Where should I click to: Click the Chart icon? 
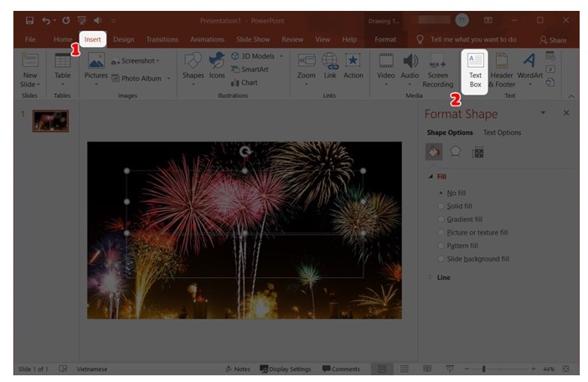click(248, 82)
